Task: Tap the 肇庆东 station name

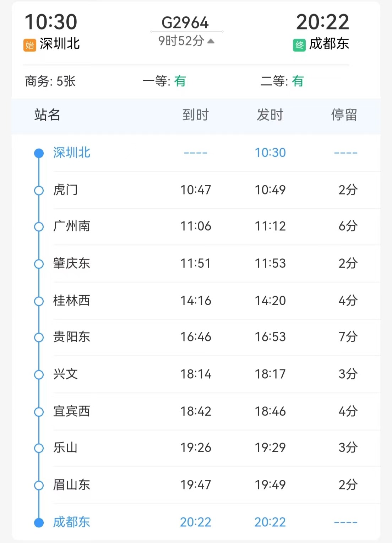Action: (72, 263)
